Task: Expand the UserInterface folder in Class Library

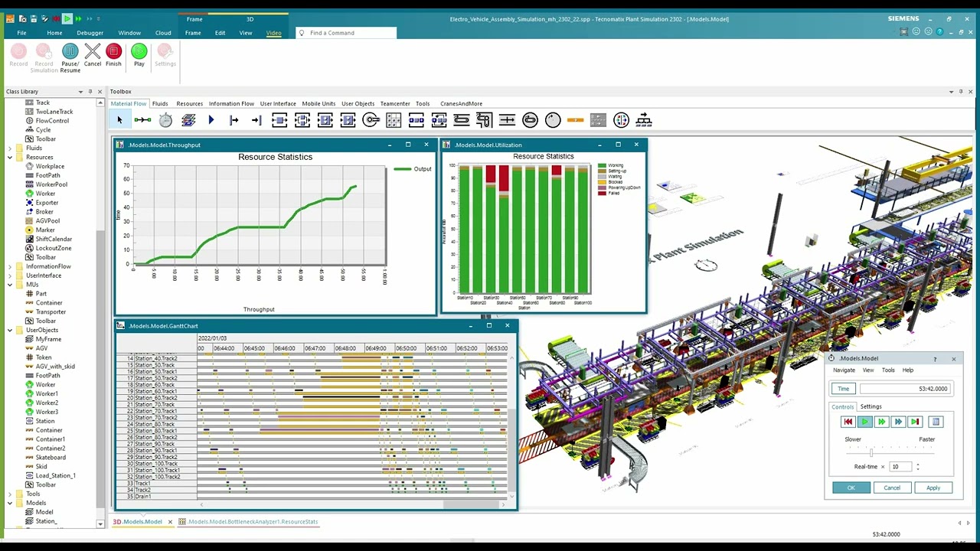Action: point(10,275)
